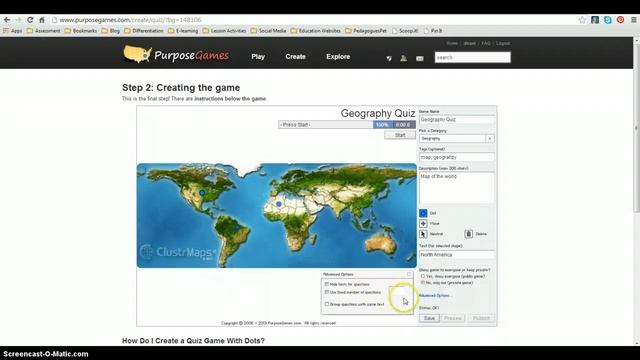Open the Chrome hamburger menu

(633, 20)
